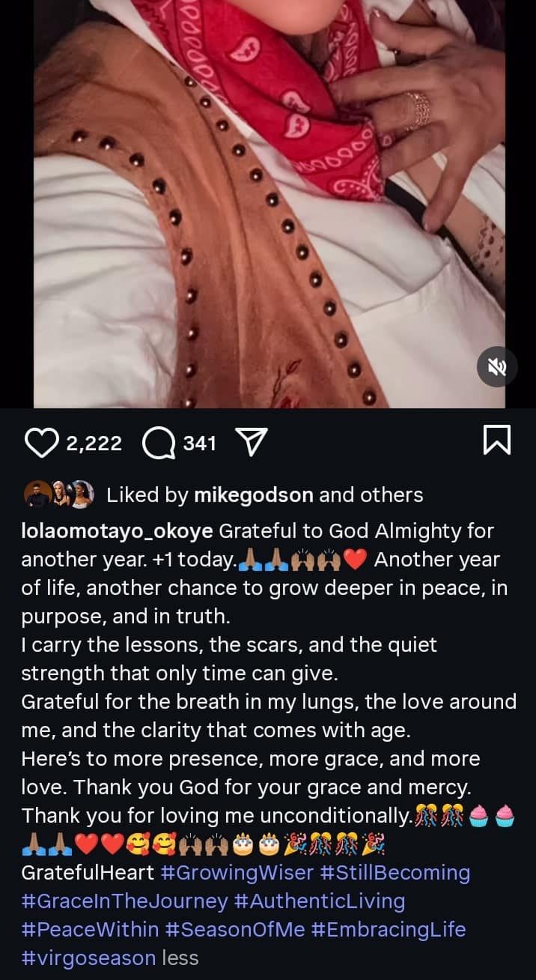
Task: Open comments via speech bubble icon
Action: (x=159, y=443)
